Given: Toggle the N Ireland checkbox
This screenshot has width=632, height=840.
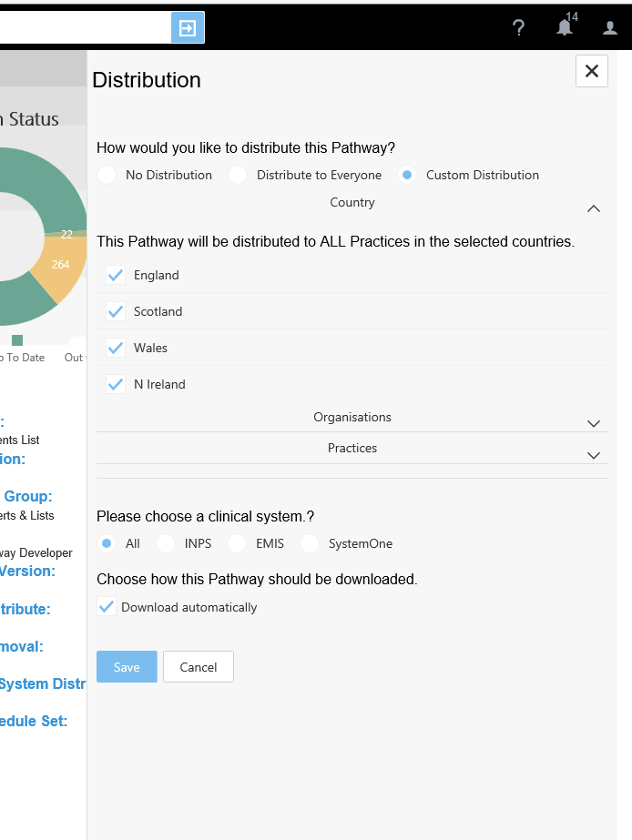Looking at the screenshot, I should [x=116, y=384].
